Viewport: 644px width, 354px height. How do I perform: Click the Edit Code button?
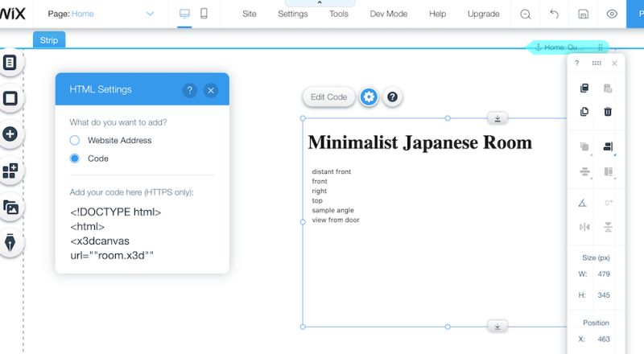pyautogui.click(x=328, y=97)
